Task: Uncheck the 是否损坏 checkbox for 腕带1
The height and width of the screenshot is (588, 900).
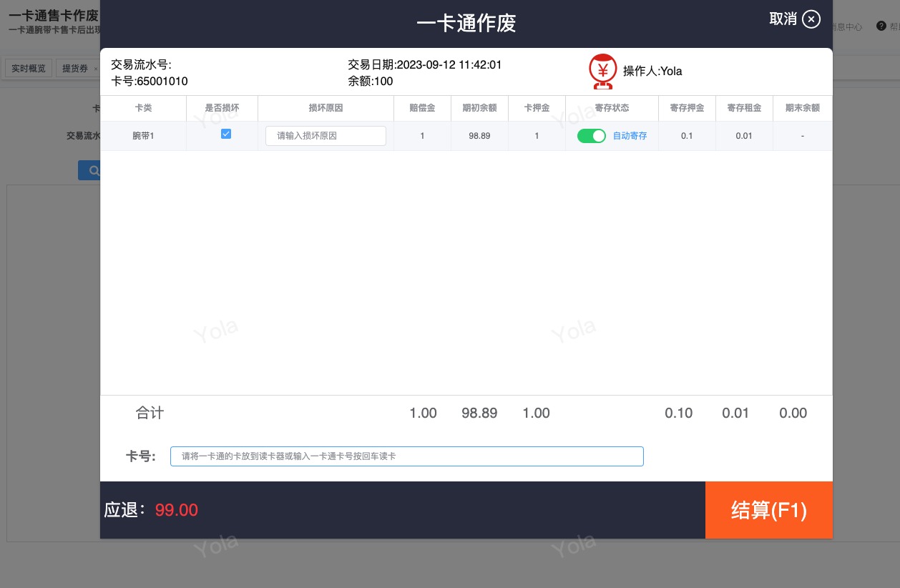Action: tap(226, 134)
